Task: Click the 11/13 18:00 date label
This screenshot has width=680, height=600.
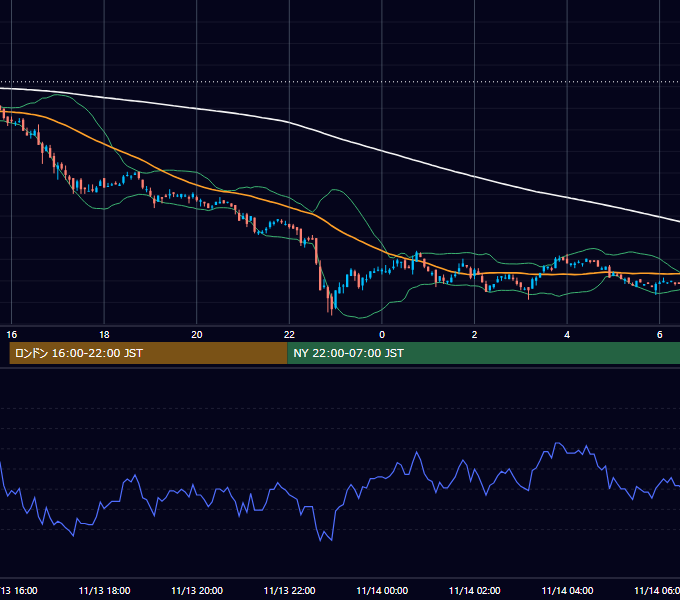Action: [104, 590]
